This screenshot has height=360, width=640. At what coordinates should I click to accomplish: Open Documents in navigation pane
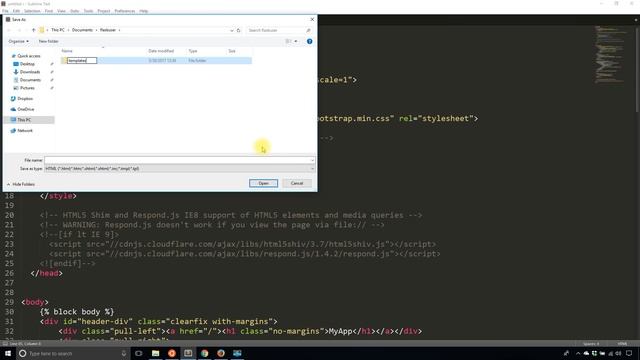[30, 80]
